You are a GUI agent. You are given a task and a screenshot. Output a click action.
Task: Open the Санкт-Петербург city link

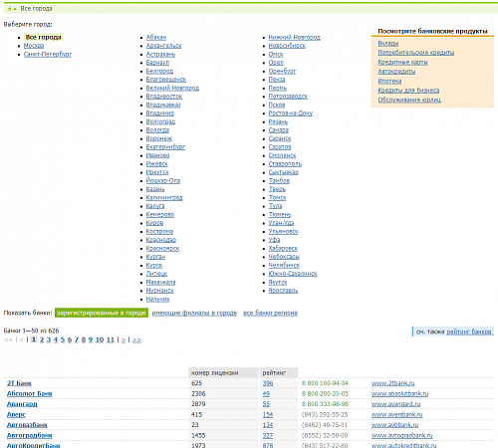click(48, 54)
